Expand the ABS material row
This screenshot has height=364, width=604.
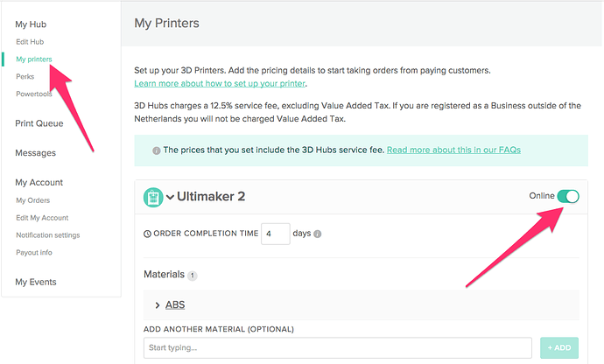[x=158, y=305]
